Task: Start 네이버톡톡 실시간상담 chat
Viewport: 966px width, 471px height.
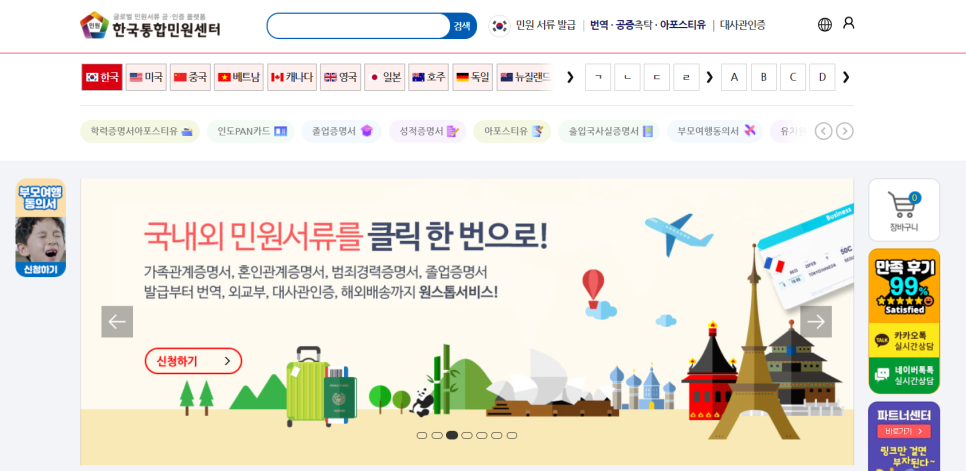Action: pyautogui.click(x=904, y=376)
